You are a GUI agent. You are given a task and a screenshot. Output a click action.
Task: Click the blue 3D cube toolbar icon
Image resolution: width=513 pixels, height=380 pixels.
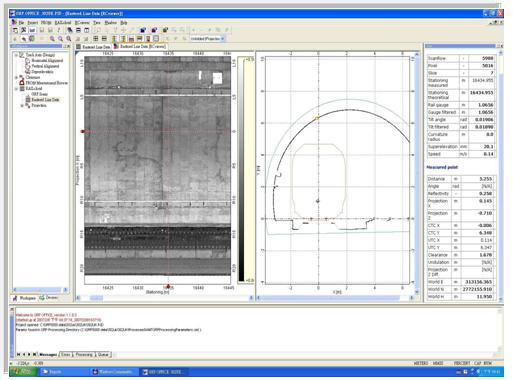143,30
